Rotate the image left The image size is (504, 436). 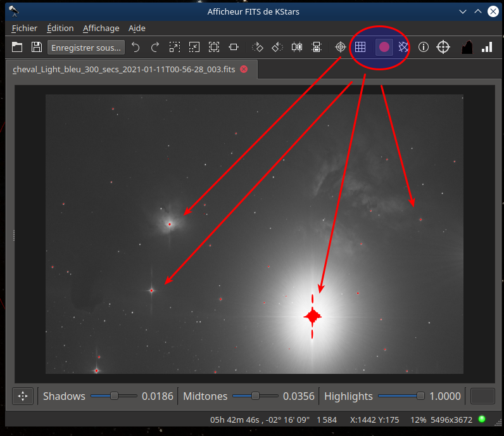pyautogui.click(x=277, y=48)
